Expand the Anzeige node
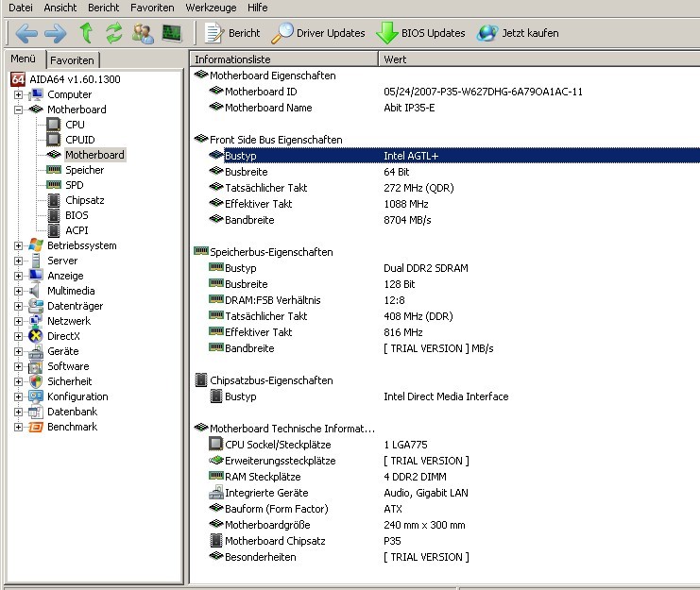 [x=18, y=276]
